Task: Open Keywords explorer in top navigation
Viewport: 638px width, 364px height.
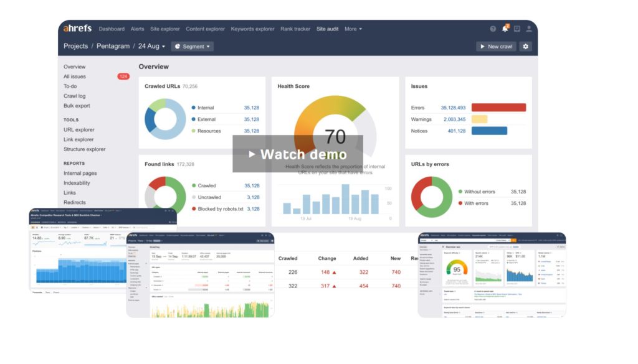Action: pos(252,29)
